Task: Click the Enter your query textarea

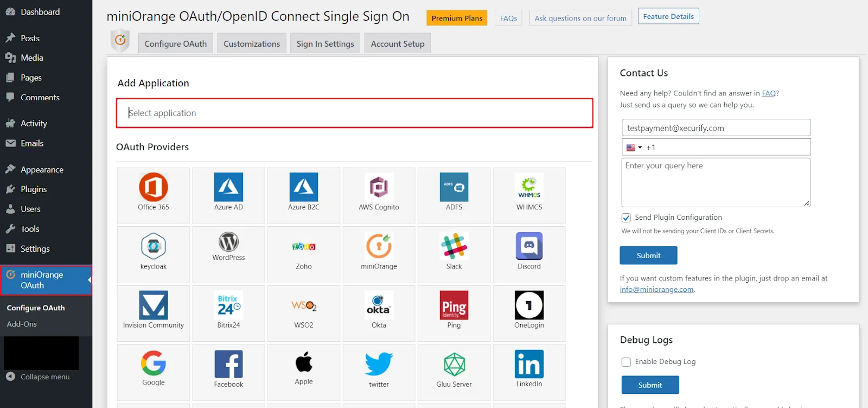Action: 716,182
